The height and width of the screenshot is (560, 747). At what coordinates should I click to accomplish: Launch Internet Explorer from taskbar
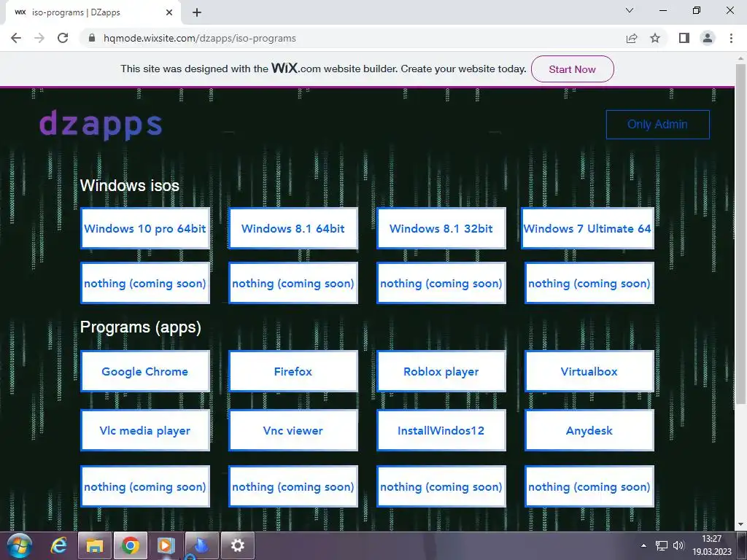click(x=58, y=545)
